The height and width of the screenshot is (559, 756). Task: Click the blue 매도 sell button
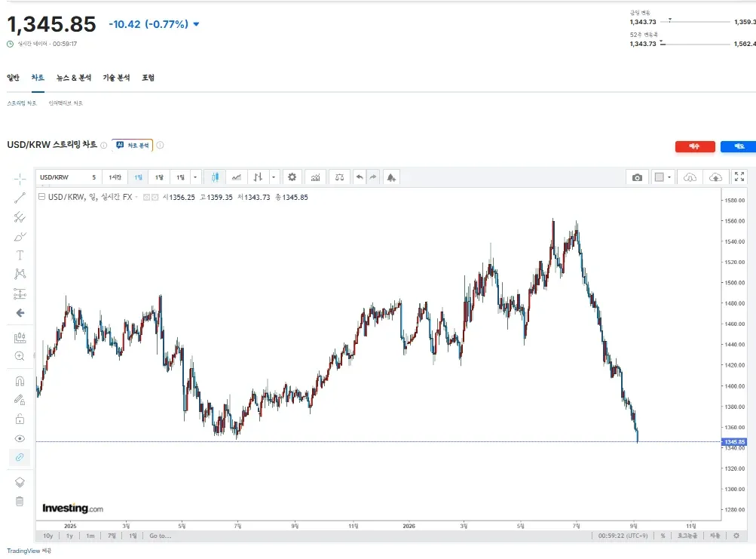pyautogui.click(x=739, y=146)
